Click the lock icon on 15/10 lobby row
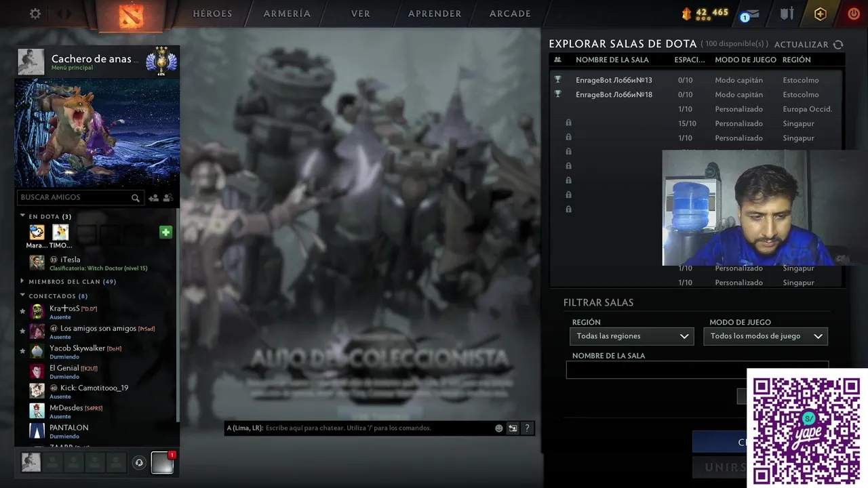 568,123
